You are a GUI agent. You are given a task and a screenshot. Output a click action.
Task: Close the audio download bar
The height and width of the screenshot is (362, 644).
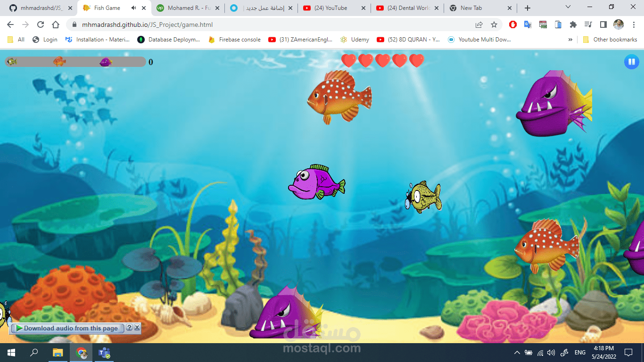pyautogui.click(x=137, y=328)
